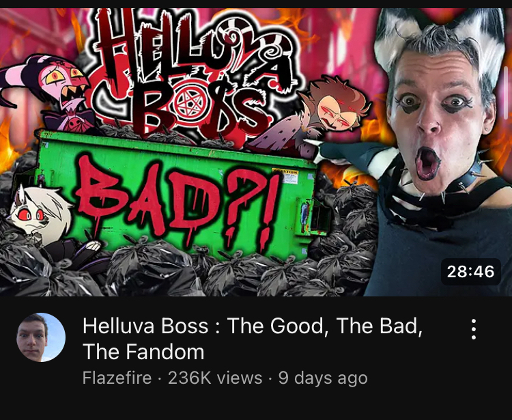
Task: Click the '9 days ago' upload date
Action: [323, 378]
